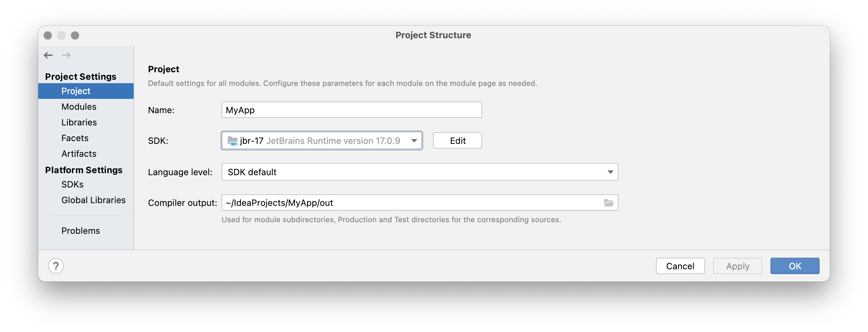Click the folder icon in Compiler output field
868x332 pixels.
click(609, 202)
